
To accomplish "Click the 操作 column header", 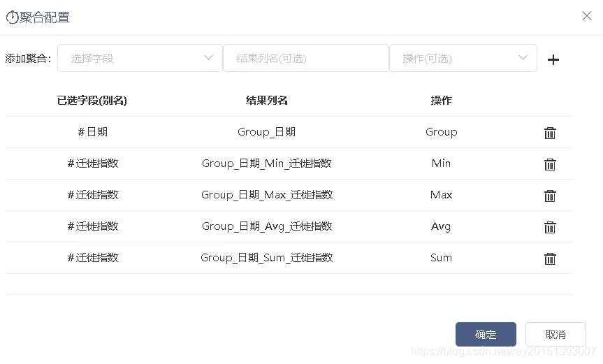I will pyautogui.click(x=441, y=101).
